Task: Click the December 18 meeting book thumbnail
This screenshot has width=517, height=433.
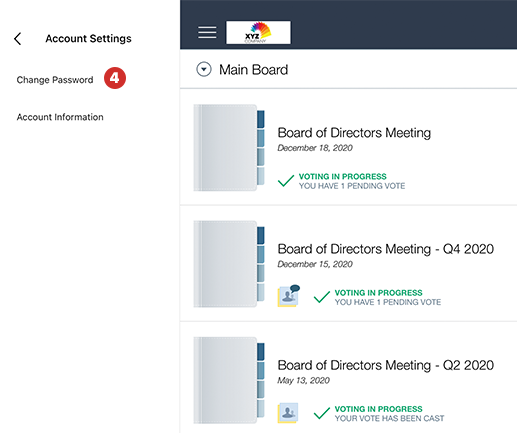Action: pos(229,148)
